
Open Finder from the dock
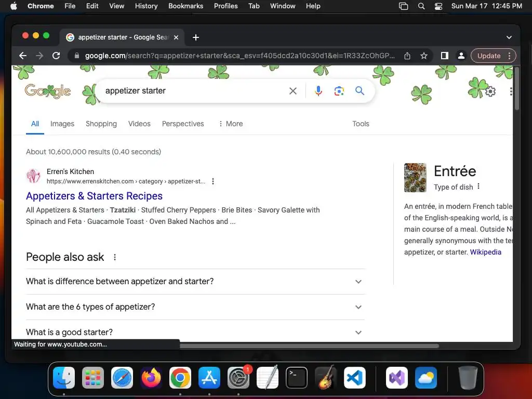coord(64,378)
